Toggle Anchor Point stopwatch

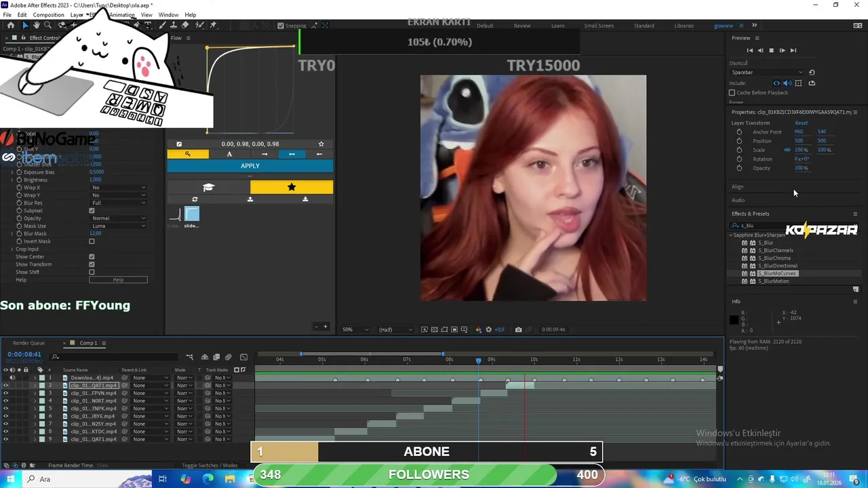(x=739, y=131)
